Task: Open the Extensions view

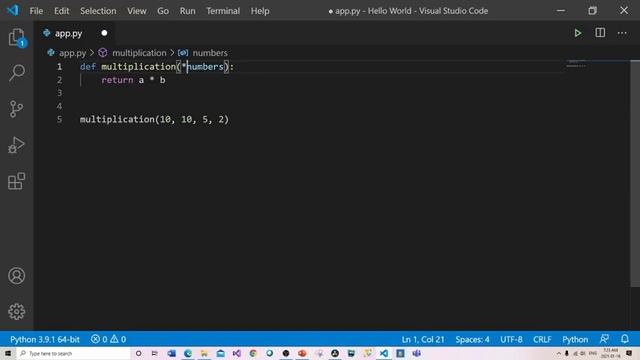Action: click(x=17, y=181)
